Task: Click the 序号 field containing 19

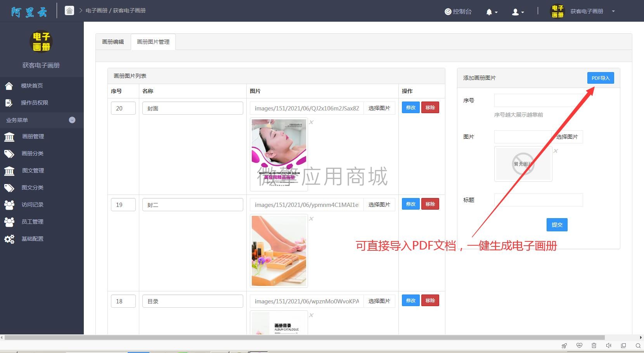Action: click(x=123, y=205)
